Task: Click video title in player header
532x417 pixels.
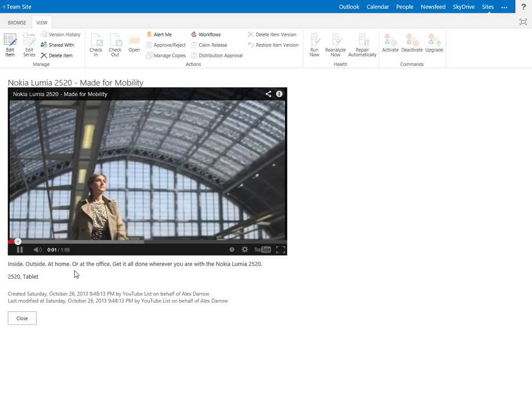Action: pyautogui.click(x=60, y=94)
